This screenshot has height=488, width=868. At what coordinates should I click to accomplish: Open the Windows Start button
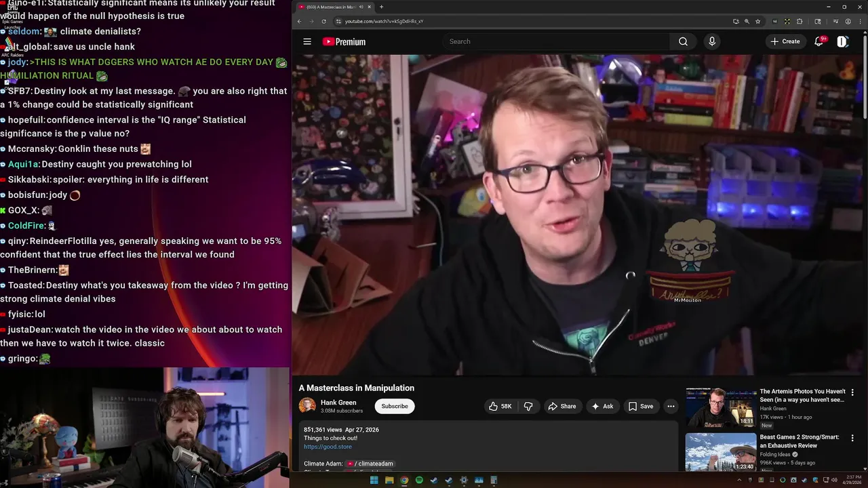[374, 481]
